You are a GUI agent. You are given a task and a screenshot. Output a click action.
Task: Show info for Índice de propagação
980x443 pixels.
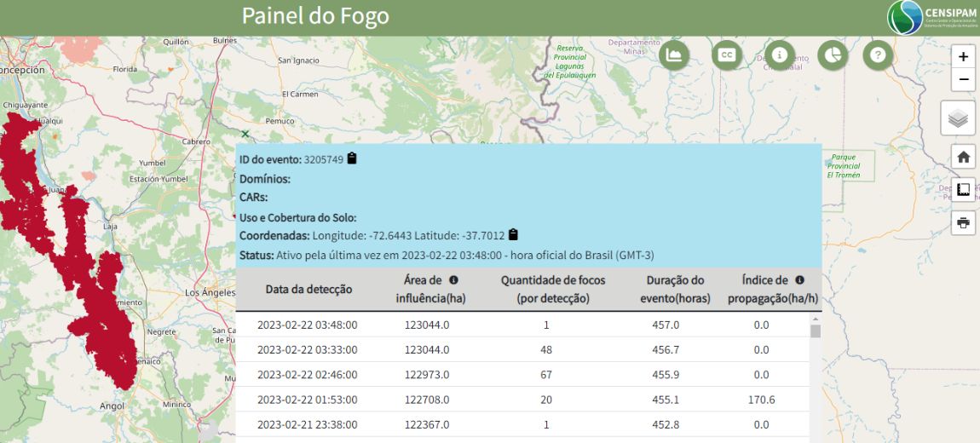click(799, 280)
